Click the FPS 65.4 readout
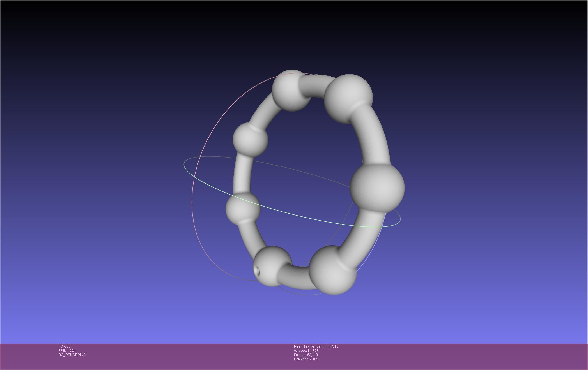The image size is (588, 370). [x=67, y=351]
